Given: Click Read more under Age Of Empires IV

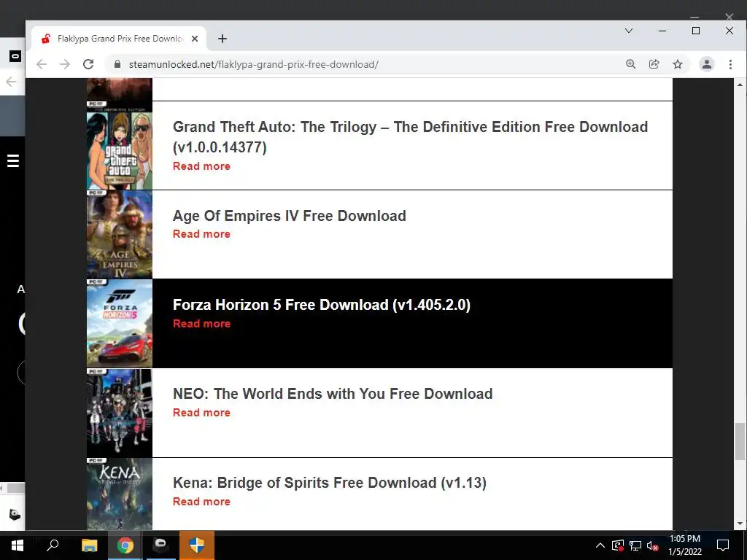Looking at the screenshot, I should pyautogui.click(x=201, y=234).
